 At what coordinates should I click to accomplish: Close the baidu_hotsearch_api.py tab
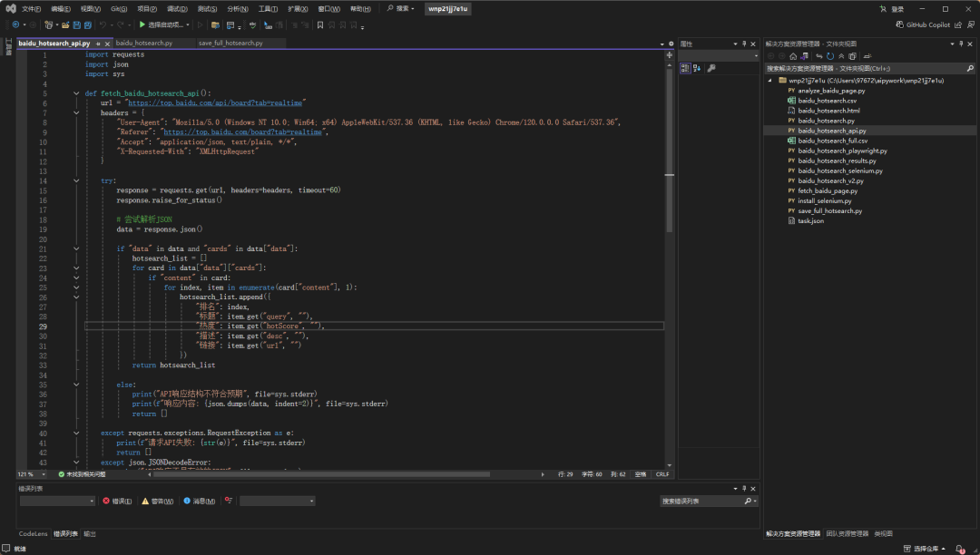(x=107, y=44)
